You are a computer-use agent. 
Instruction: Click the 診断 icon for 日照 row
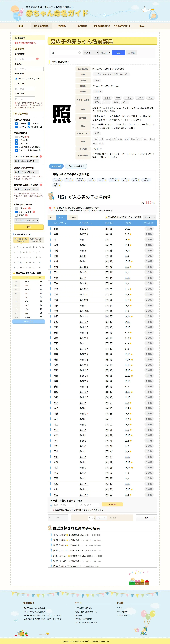click(x=149, y=332)
